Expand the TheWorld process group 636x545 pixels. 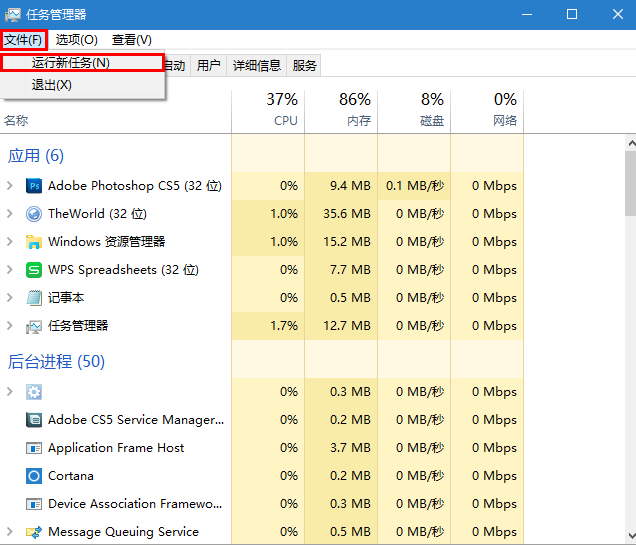[10, 214]
